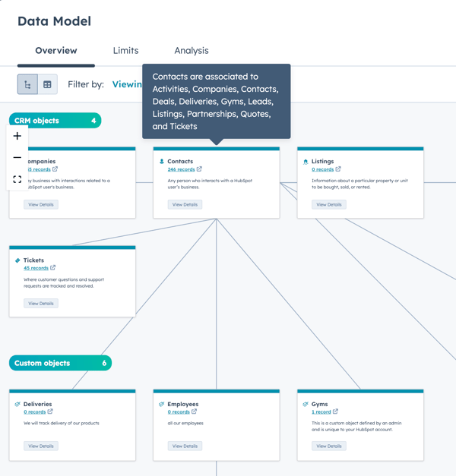Click external link icon beside Companies records
Viewport: 456px width, 476px height.
point(55,169)
